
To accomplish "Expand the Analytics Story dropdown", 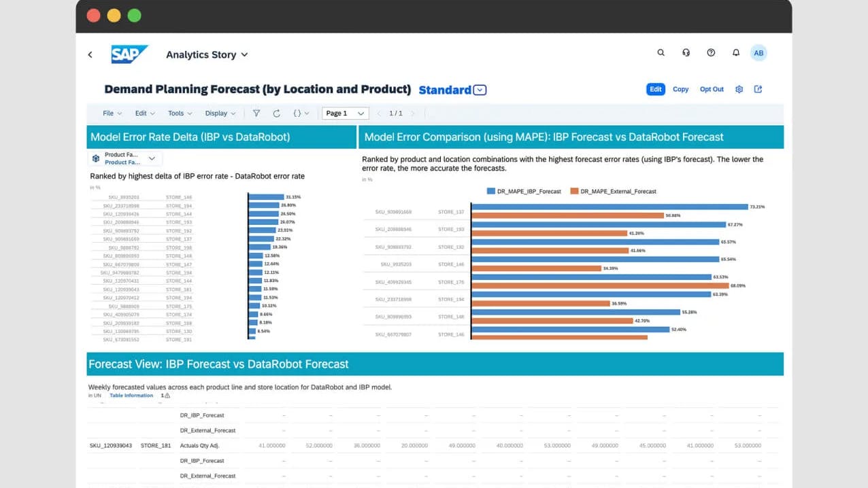I will [x=245, y=54].
